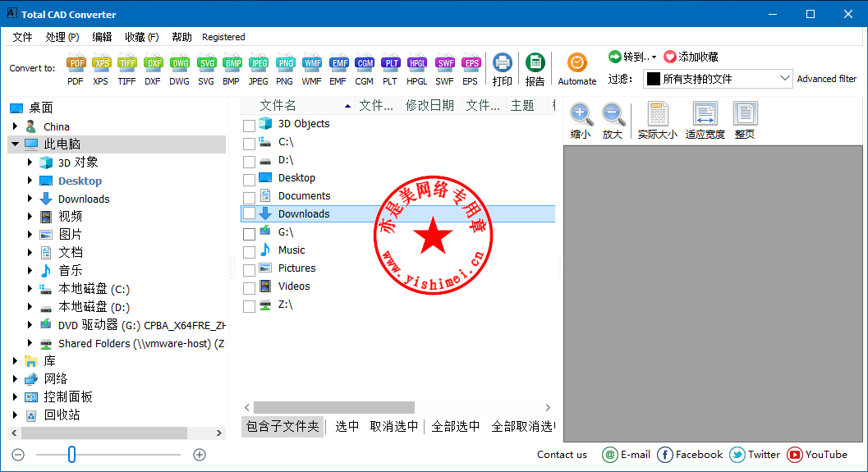
Task: Click minus button beside size slider
Action: tap(18, 455)
